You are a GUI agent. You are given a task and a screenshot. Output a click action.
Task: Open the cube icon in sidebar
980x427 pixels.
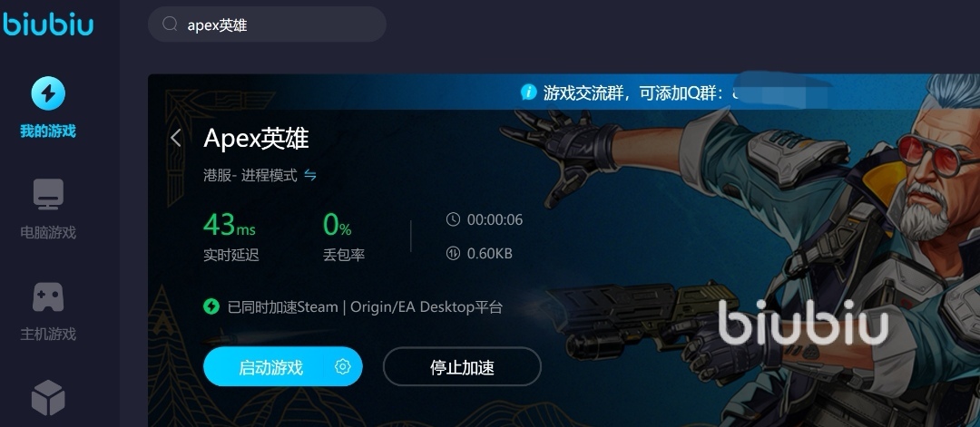point(48,398)
